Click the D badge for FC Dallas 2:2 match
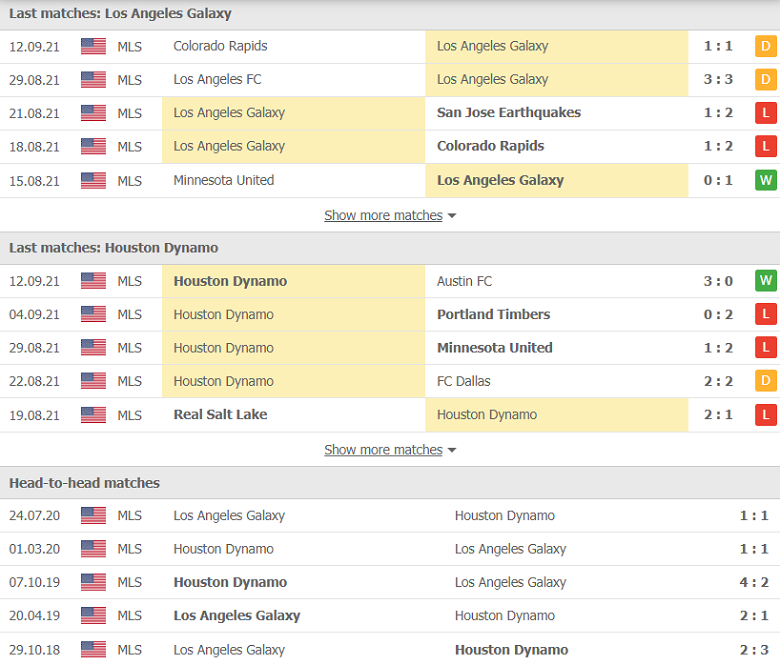This screenshot has height=665, width=780. coord(766,381)
